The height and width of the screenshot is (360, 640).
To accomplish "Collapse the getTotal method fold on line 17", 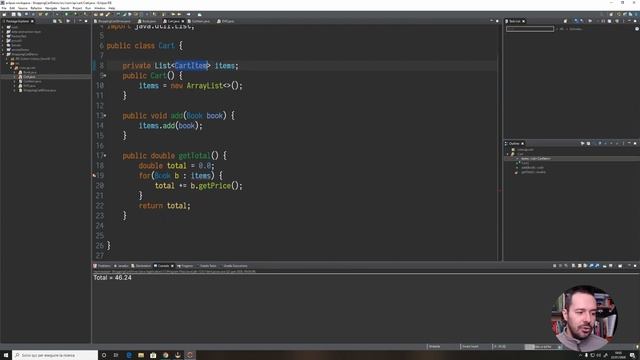I will 105,156.
